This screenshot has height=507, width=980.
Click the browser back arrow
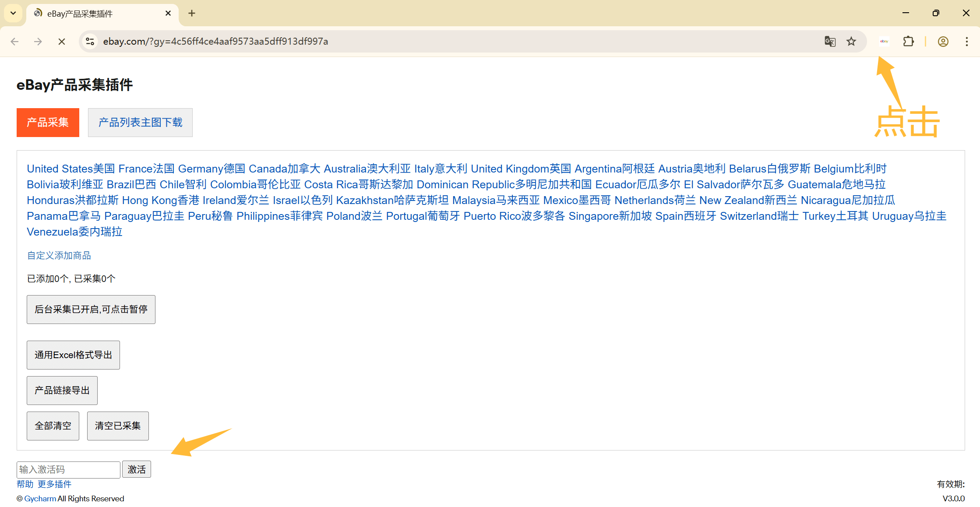14,42
